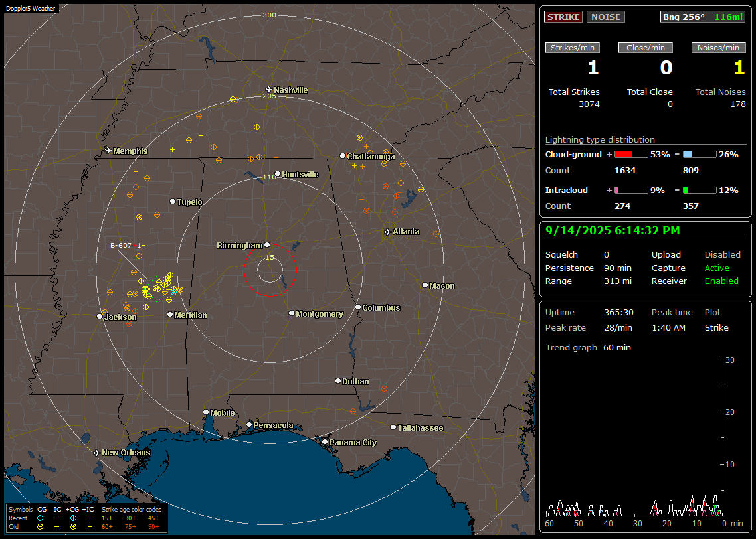The image size is (756, 539).
Task: Select the Jackson city marker dot
Action: (x=100, y=317)
